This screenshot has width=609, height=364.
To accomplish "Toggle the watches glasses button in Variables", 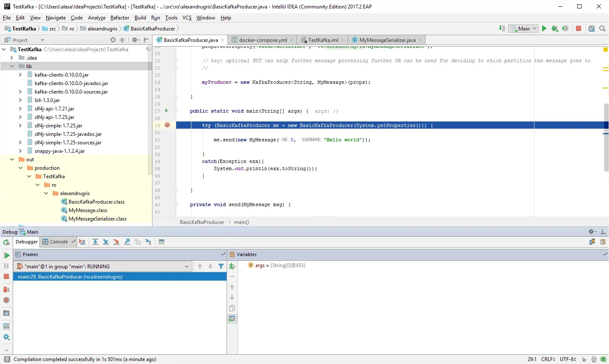I will 232,319.
